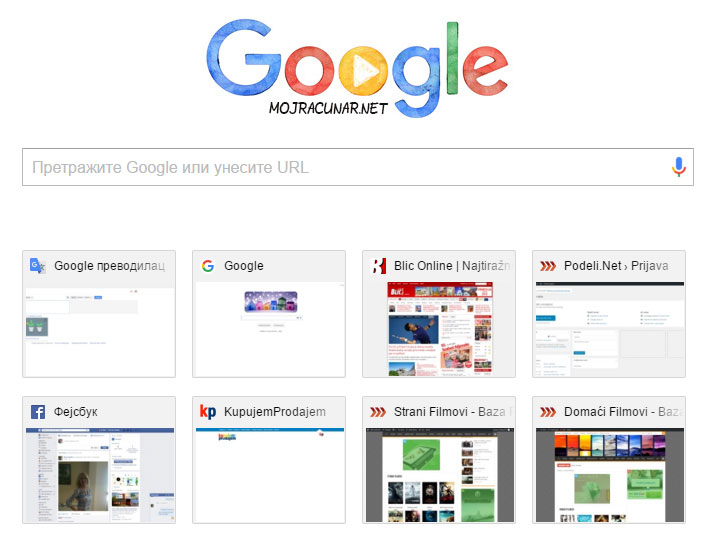Click the Strani Filmovi page thumbnail

click(439, 475)
